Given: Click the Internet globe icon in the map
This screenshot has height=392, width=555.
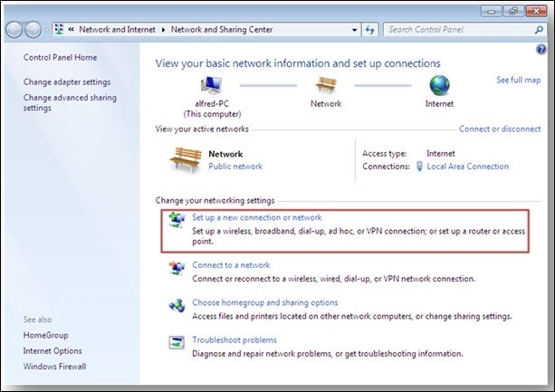Looking at the screenshot, I should point(439,85).
